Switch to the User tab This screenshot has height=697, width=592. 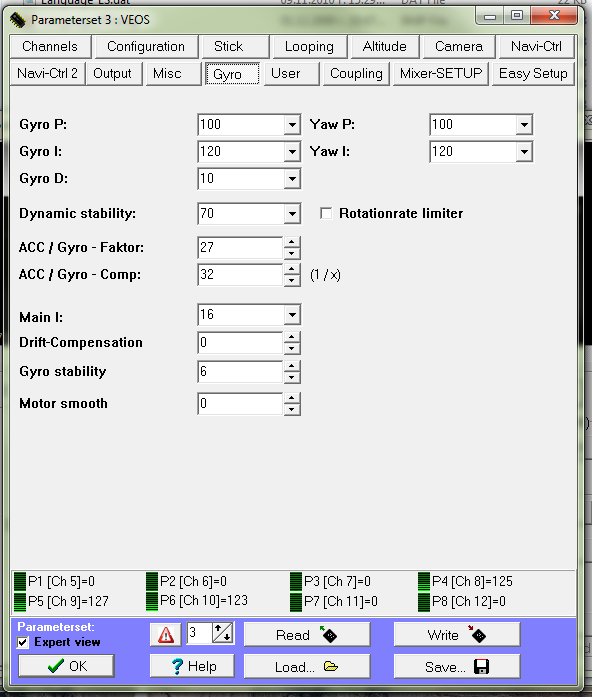[291, 73]
